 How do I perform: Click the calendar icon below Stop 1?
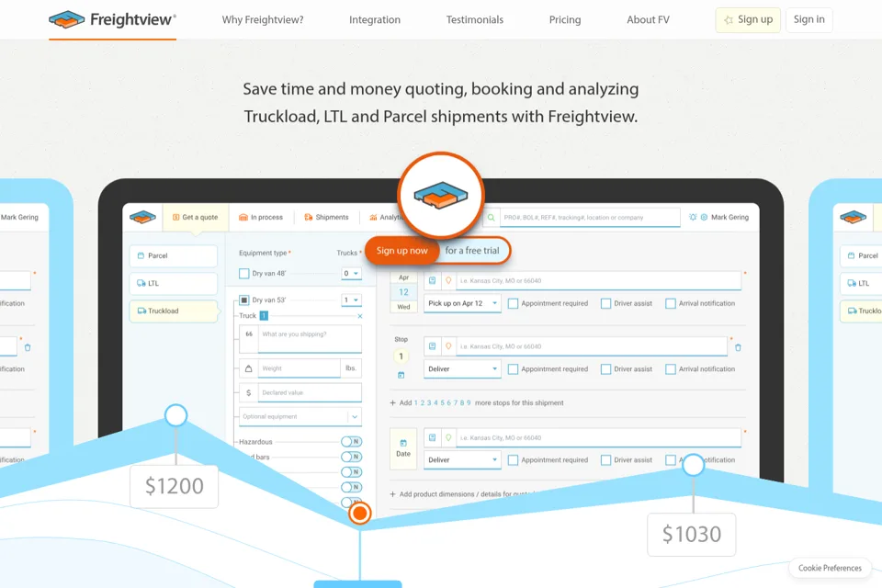click(401, 375)
